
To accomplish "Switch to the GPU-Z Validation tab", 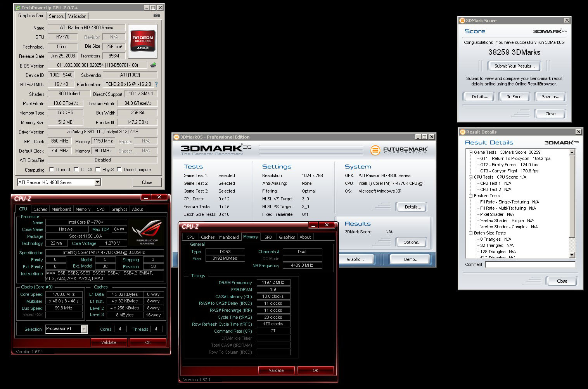I will tap(77, 16).
